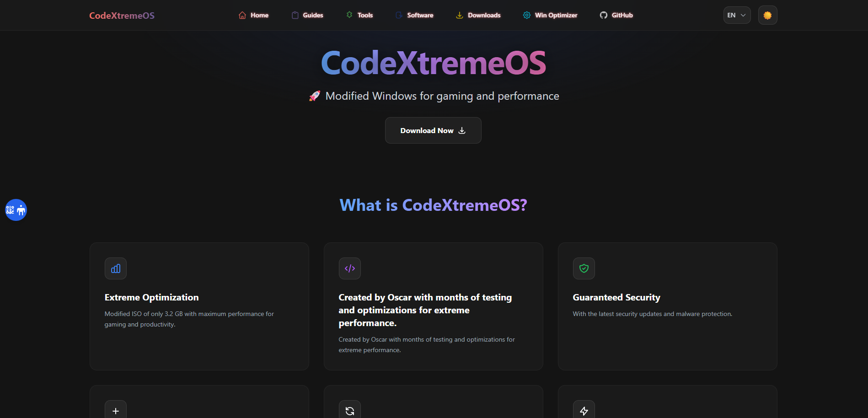Visit the GitHub link in navbar
868x418 pixels.
pos(616,15)
